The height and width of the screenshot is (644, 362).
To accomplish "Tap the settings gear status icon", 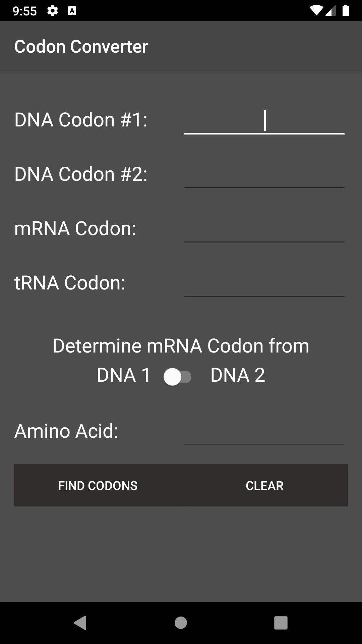I will tap(52, 11).
